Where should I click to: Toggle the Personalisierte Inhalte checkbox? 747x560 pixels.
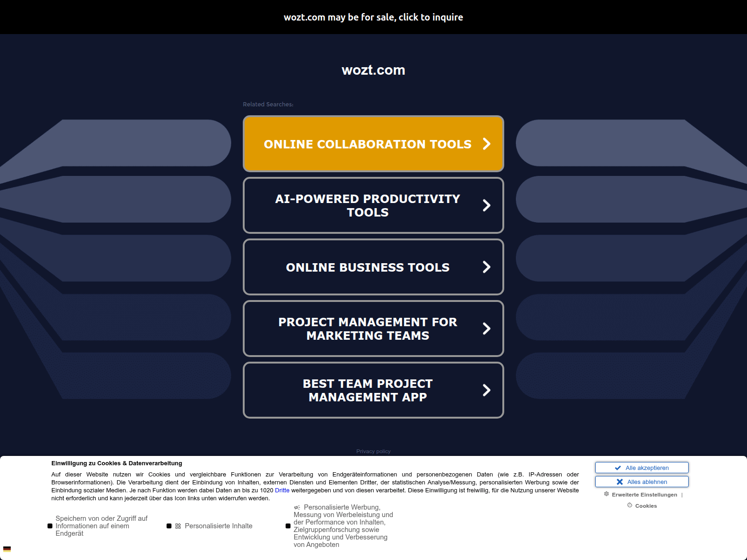coord(169,526)
